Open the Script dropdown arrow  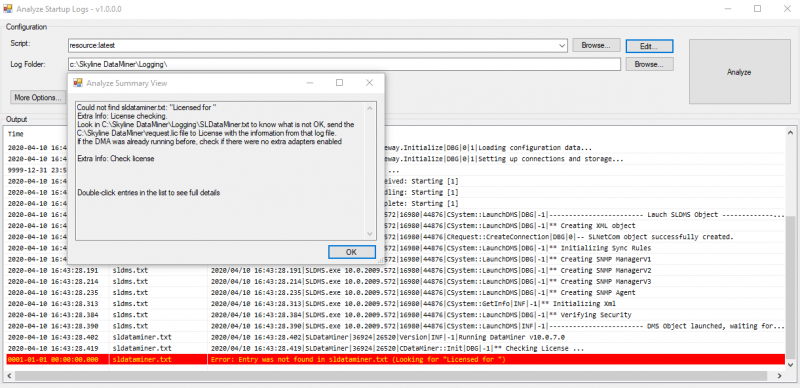(562, 45)
